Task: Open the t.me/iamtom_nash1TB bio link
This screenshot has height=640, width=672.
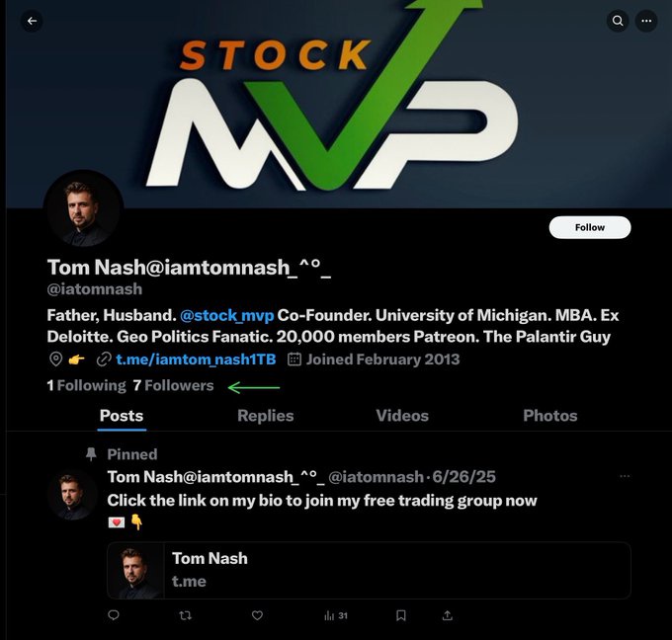Action: (x=196, y=359)
